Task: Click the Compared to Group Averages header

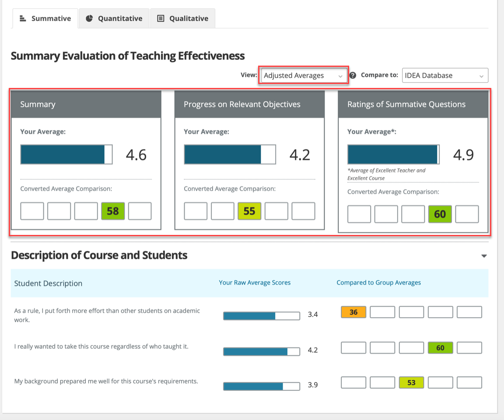Action: click(x=378, y=283)
